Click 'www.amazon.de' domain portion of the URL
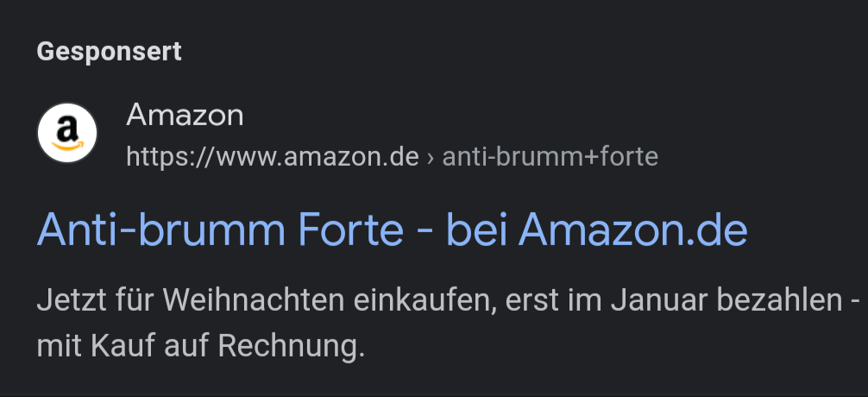This screenshot has height=397, width=868. coord(318,158)
